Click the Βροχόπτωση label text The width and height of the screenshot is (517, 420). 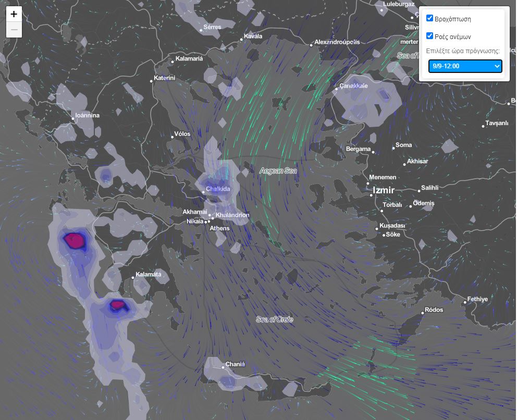[x=452, y=19]
